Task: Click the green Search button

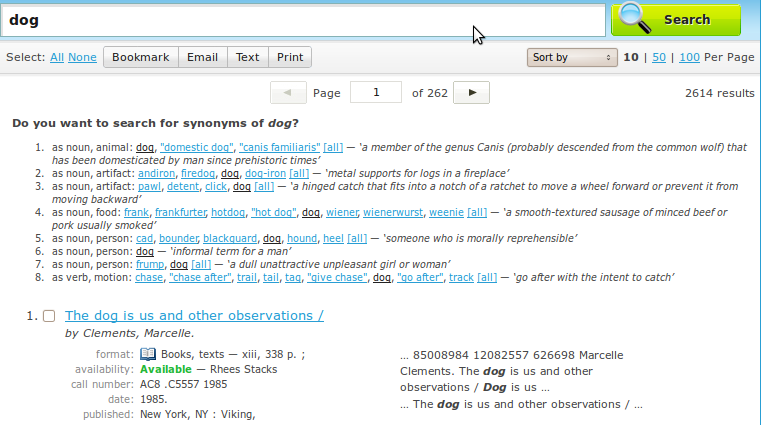Action: click(x=676, y=20)
